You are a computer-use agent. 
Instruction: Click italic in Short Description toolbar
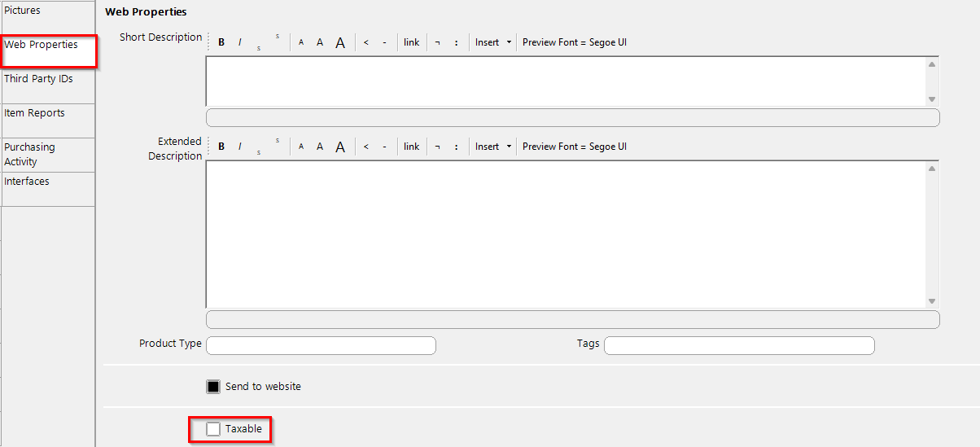tap(240, 42)
